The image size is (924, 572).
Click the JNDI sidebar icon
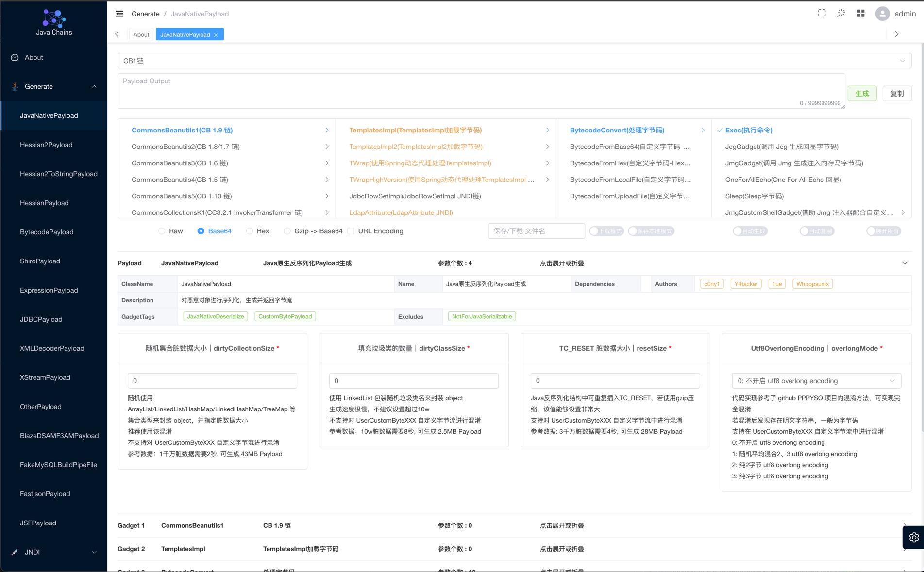(x=15, y=552)
